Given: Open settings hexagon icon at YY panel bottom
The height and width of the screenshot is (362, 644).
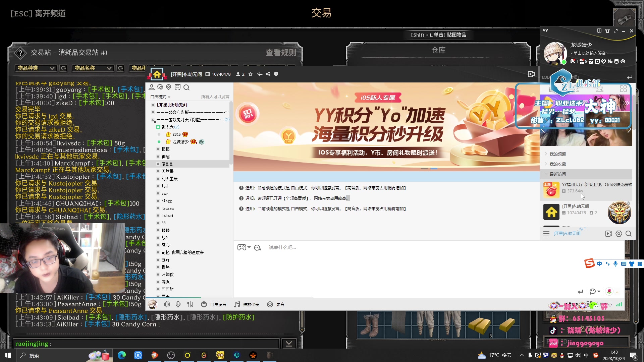Looking at the screenshot, I should (x=619, y=234).
